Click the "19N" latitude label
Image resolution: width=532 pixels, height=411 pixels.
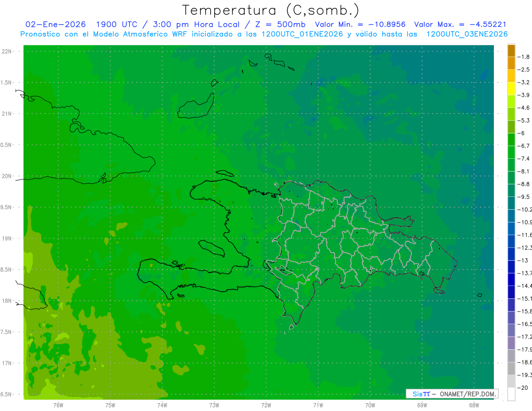(7, 239)
